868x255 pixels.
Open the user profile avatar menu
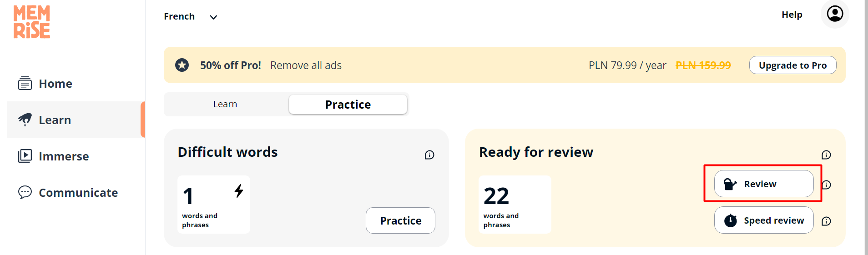(x=835, y=14)
